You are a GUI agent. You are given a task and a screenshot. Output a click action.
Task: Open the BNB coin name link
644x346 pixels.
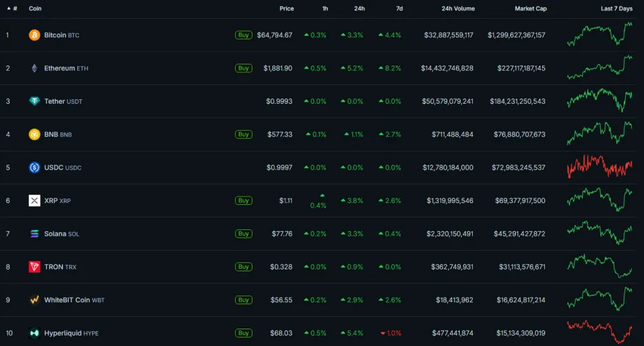click(x=58, y=135)
